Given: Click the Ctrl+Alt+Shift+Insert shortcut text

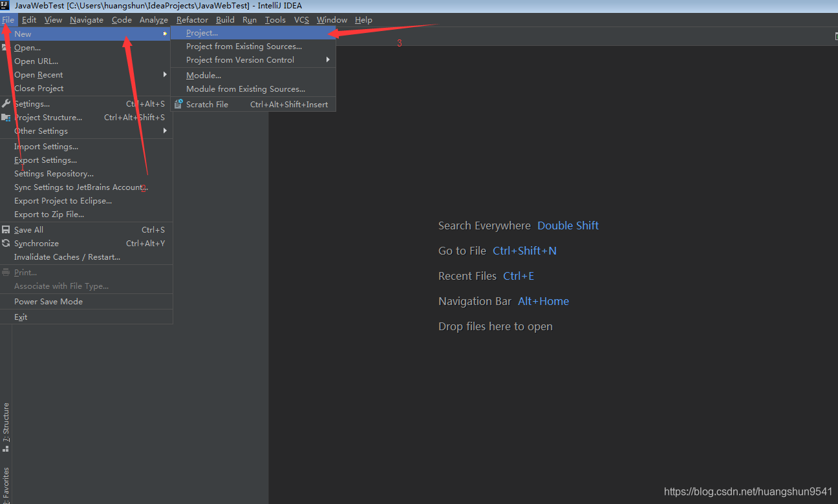Looking at the screenshot, I should click(x=289, y=104).
